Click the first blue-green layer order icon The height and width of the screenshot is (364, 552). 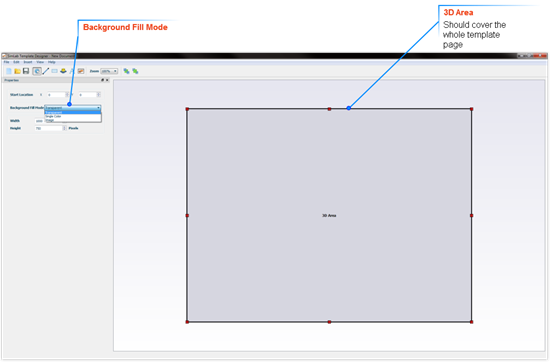126,71
